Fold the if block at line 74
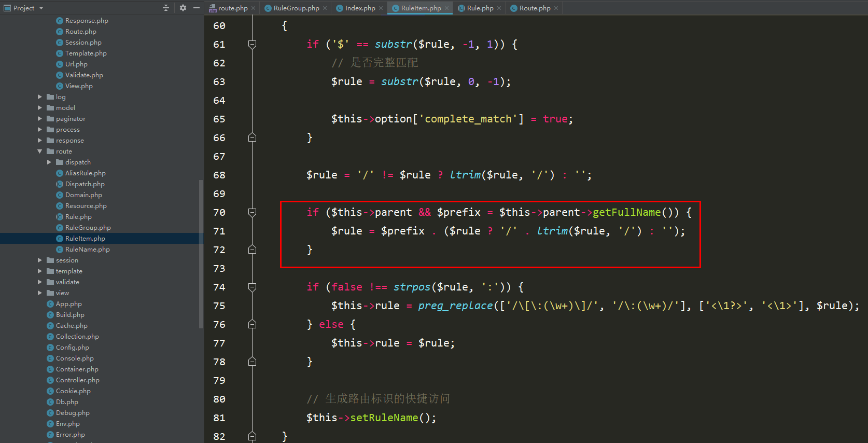 pos(253,287)
